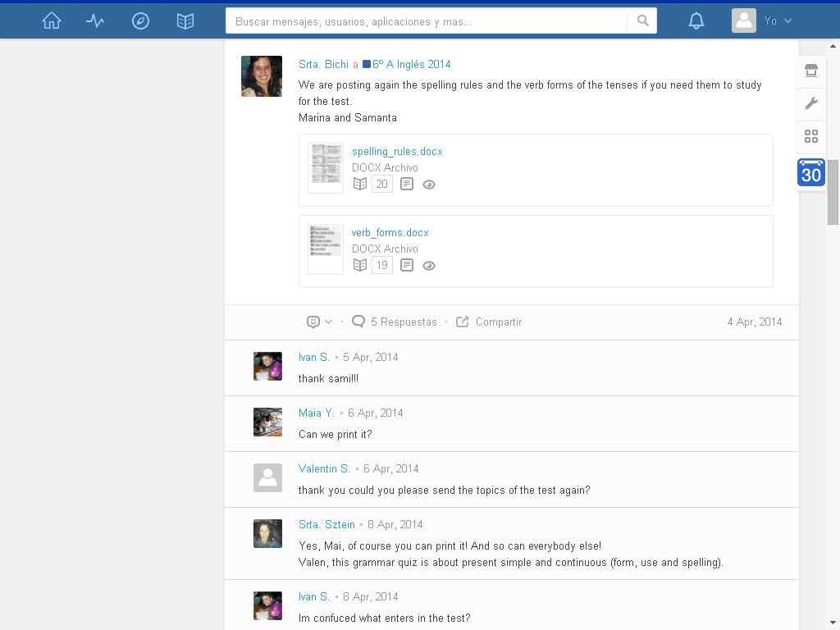This screenshot has height=630, width=840.
Task: Preview spelling_rules.docx with the eye icon
Action: click(x=428, y=185)
